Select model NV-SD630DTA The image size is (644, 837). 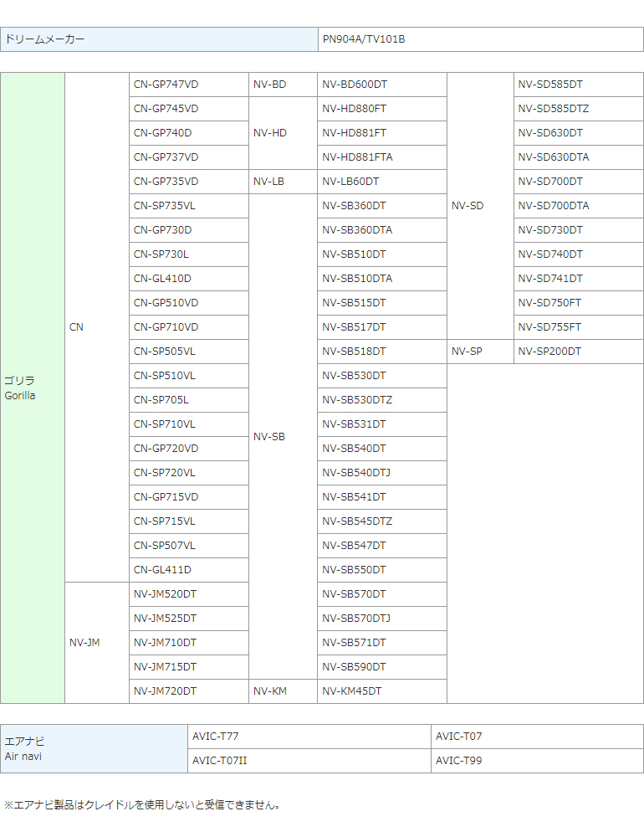point(579,157)
